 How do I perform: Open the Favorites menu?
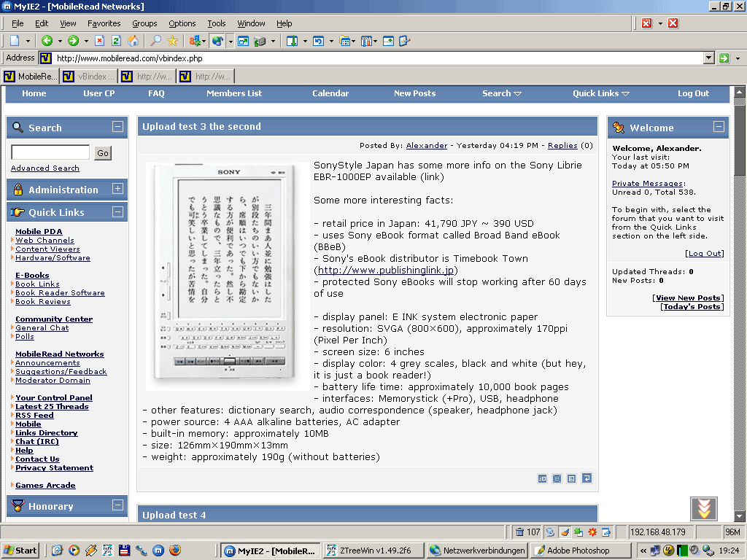pyautogui.click(x=104, y=23)
